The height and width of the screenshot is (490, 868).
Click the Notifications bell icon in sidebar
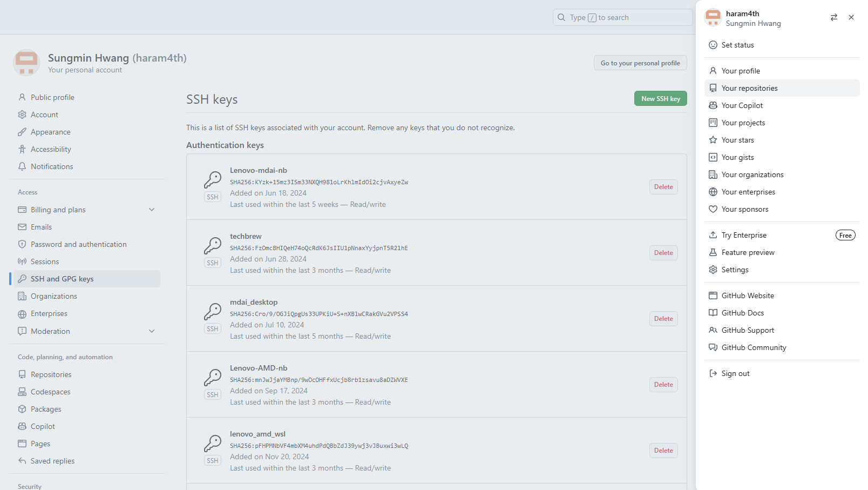pyautogui.click(x=22, y=166)
